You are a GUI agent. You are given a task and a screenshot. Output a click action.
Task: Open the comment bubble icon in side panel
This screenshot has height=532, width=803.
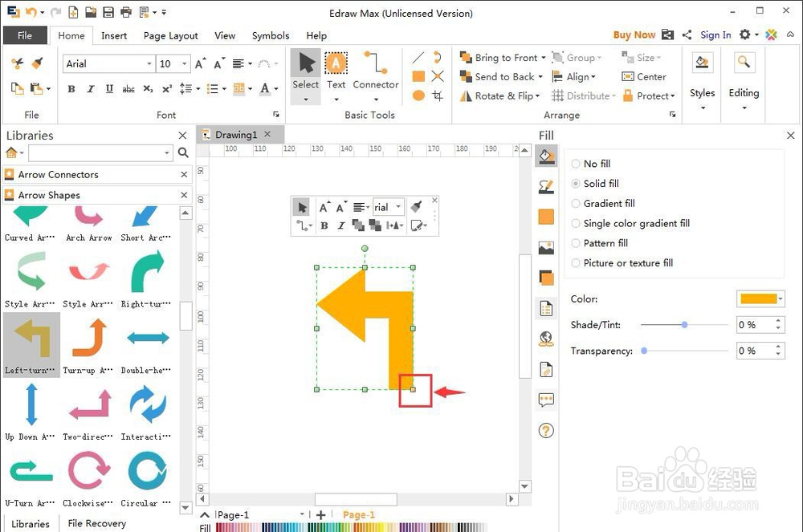coord(546,400)
